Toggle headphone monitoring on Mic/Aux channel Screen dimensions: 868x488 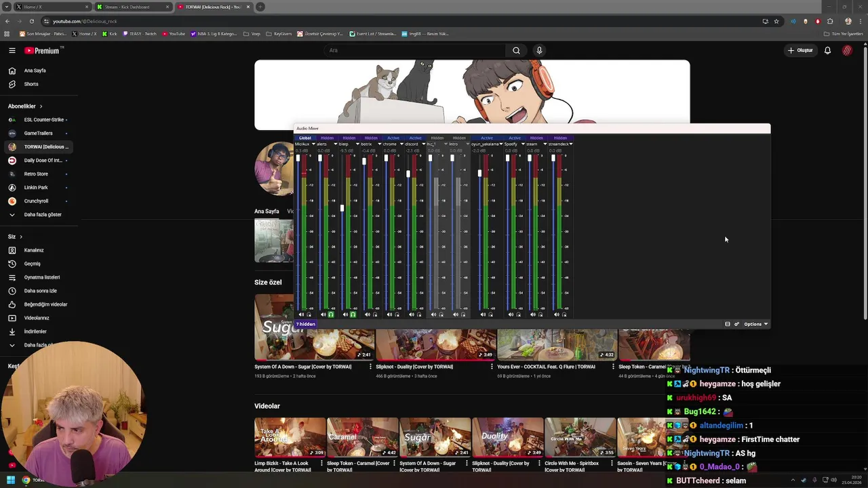(x=309, y=314)
